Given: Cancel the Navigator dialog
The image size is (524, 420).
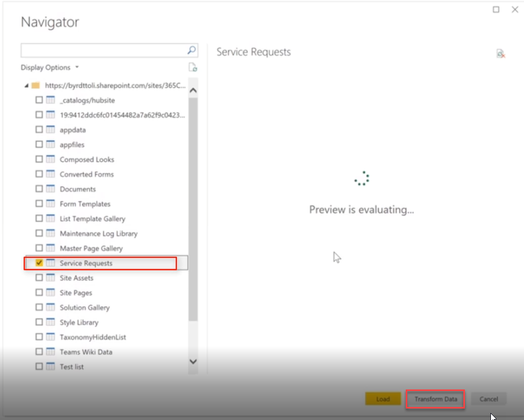Looking at the screenshot, I should coord(488,399).
